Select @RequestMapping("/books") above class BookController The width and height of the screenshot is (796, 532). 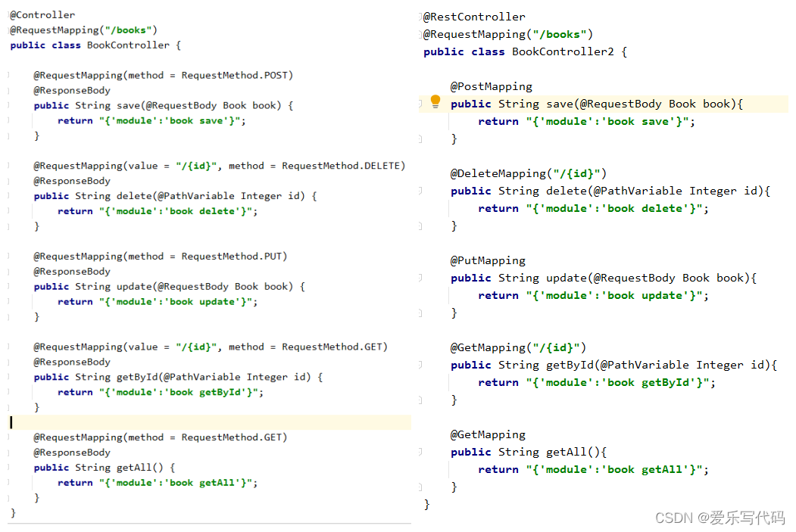point(84,30)
